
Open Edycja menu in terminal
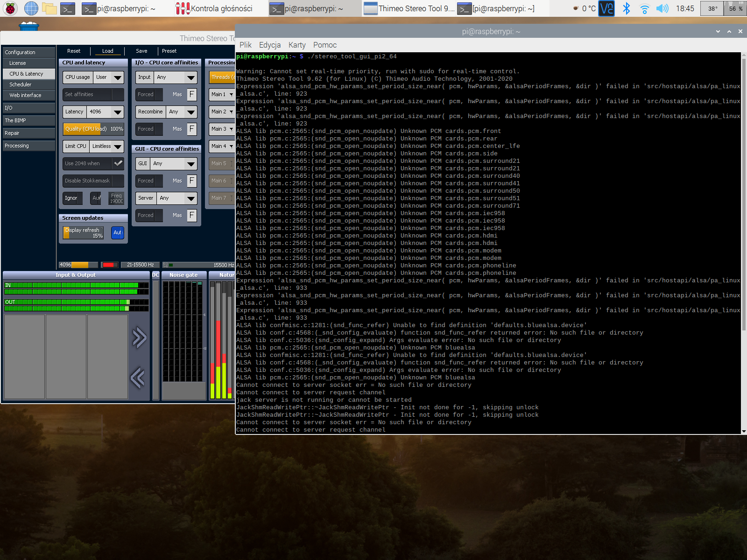(270, 45)
